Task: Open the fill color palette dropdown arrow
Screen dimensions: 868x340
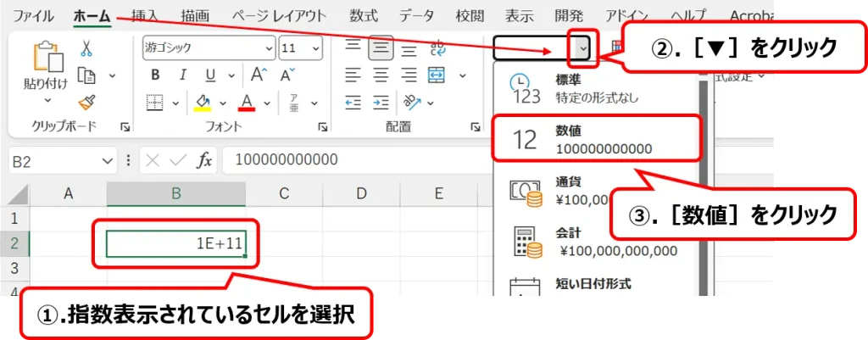Action: pos(223,103)
